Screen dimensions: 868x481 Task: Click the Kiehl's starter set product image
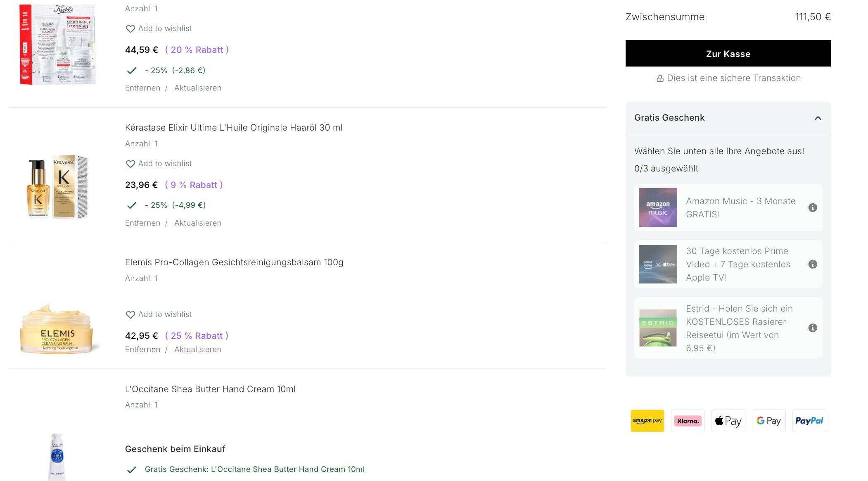pos(57,44)
